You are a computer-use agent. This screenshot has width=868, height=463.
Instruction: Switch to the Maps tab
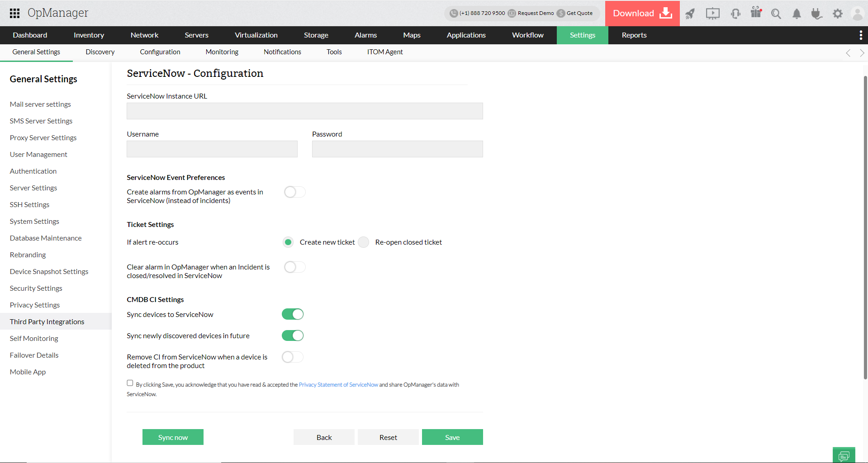(x=412, y=35)
